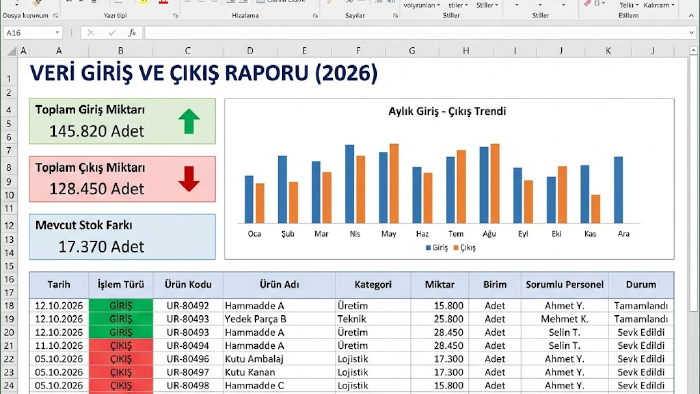Open the Kalmam dropdown in the ribbon

659,5
